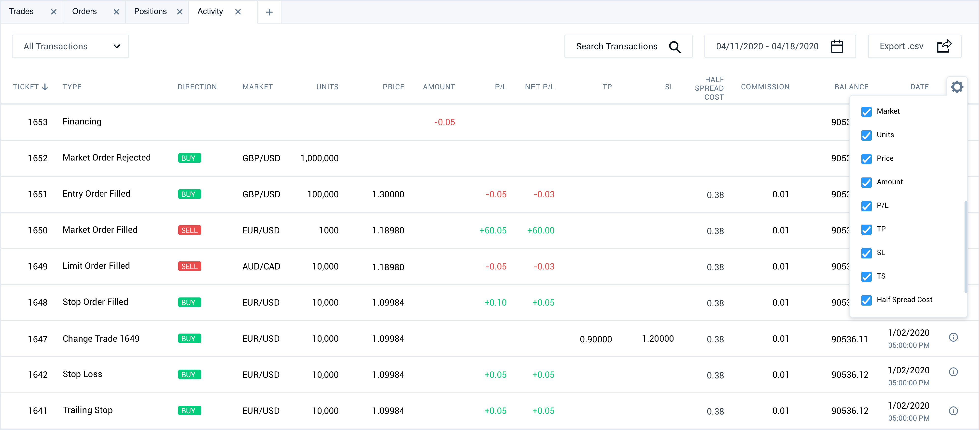Toggle the Half Spread Cost checkbox

[866, 300]
